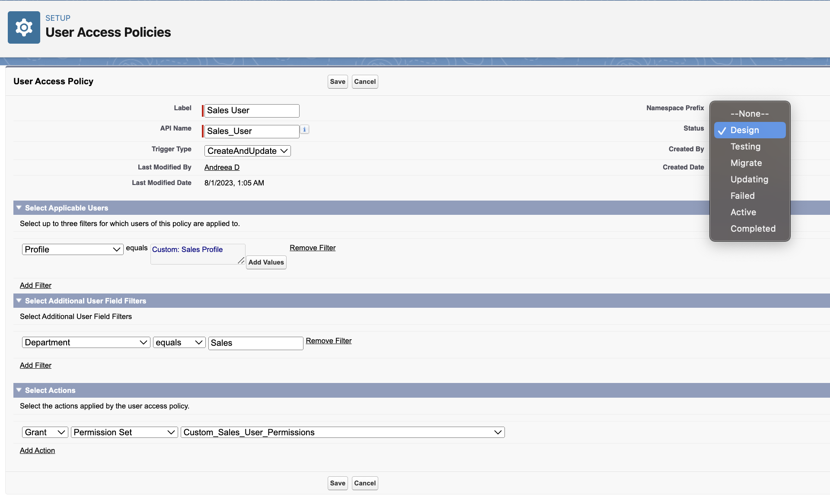Screen dimensions: 830x504
Task: Open the Trigger Type dropdown
Action: click(x=248, y=151)
